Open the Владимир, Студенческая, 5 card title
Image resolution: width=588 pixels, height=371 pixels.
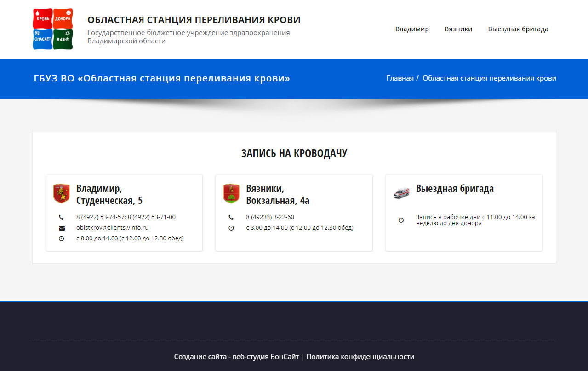click(x=109, y=194)
